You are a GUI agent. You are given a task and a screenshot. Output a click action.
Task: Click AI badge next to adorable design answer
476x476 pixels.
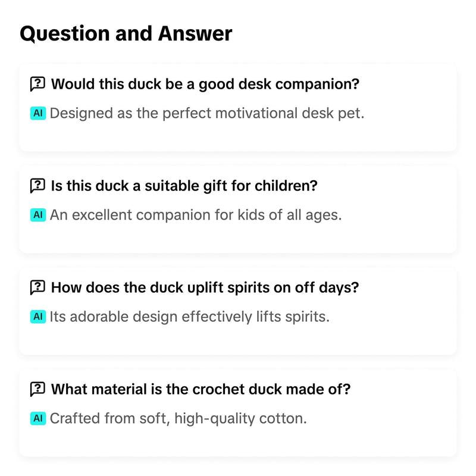tap(38, 317)
